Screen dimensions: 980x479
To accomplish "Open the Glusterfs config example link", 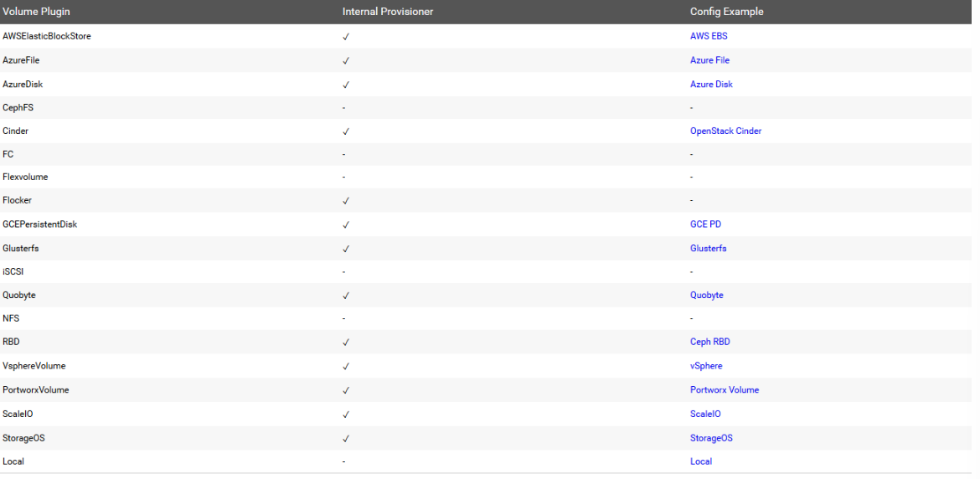I will (708, 249).
